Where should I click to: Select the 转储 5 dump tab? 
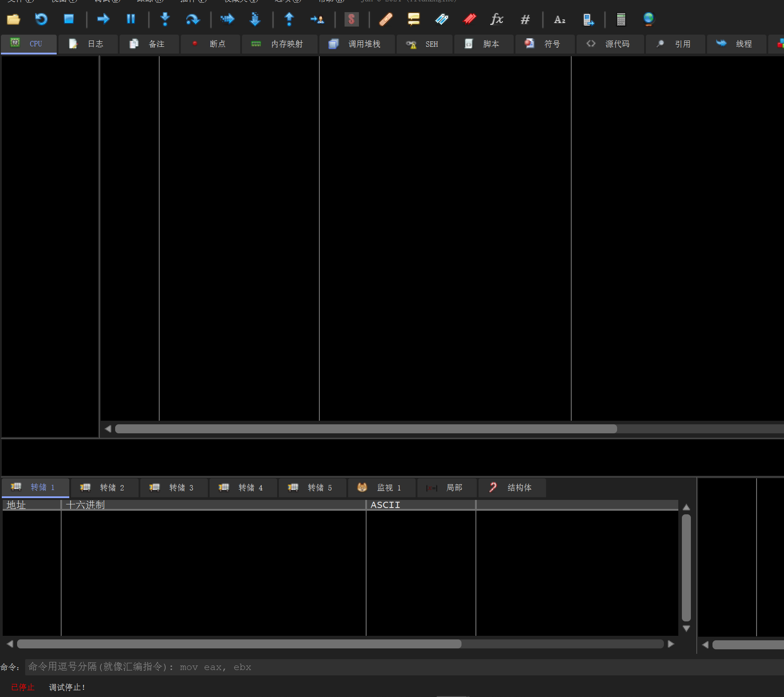[313, 488]
